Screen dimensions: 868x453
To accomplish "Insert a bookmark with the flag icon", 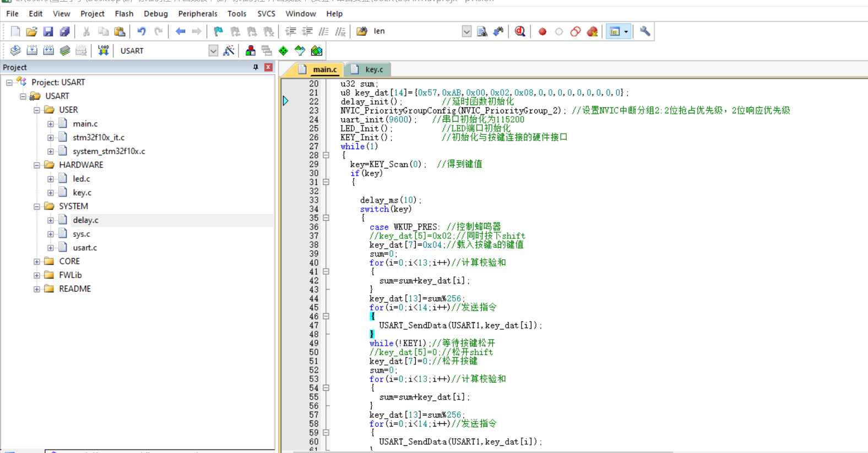I will click(219, 31).
